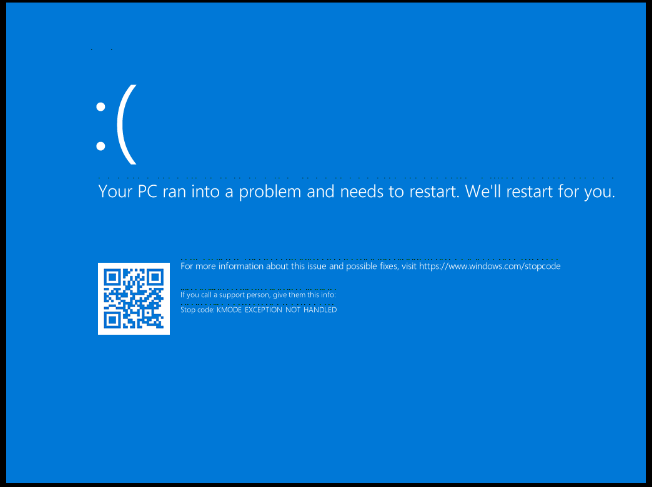Click the 'give them this info' phrase
The image size is (652, 487).
[304, 295]
